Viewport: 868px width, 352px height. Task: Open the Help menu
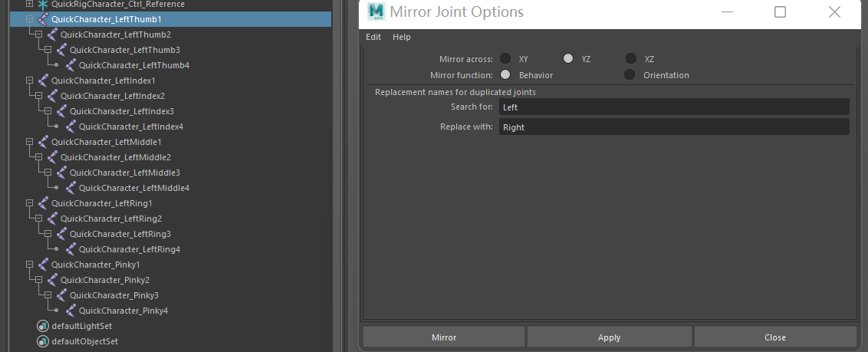pyautogui.click(x=401, y=37)
